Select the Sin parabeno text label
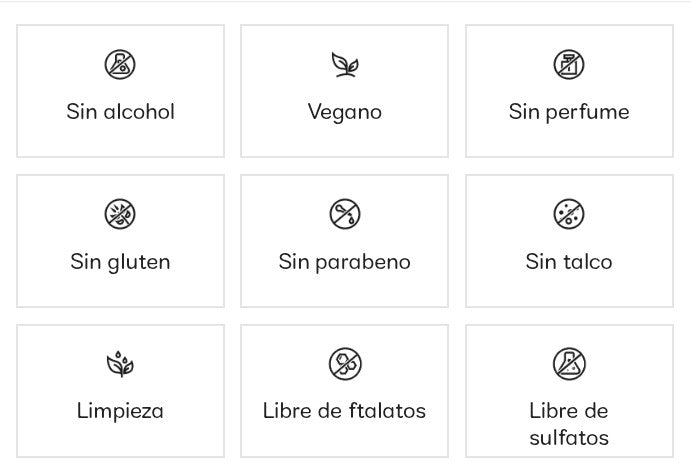 pyautogui.click(x=345, y=262)
